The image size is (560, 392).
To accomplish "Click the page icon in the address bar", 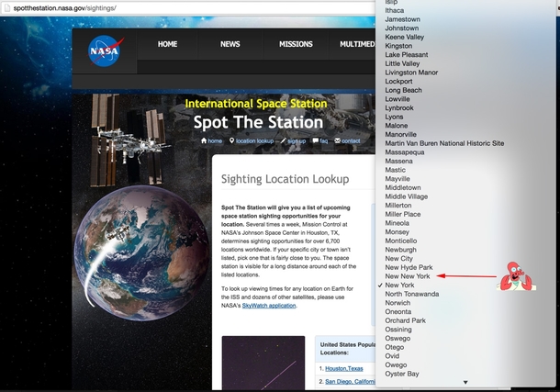I will (x=6, y=8).
